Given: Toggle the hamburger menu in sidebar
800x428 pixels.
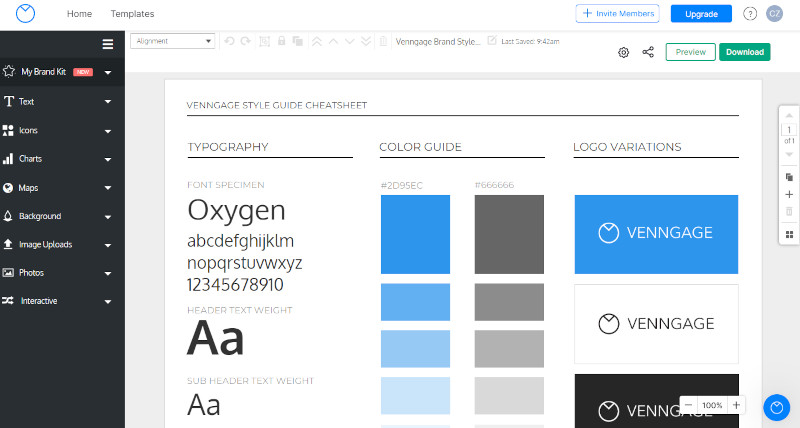Looking at the screenshot, I should 108,44.
